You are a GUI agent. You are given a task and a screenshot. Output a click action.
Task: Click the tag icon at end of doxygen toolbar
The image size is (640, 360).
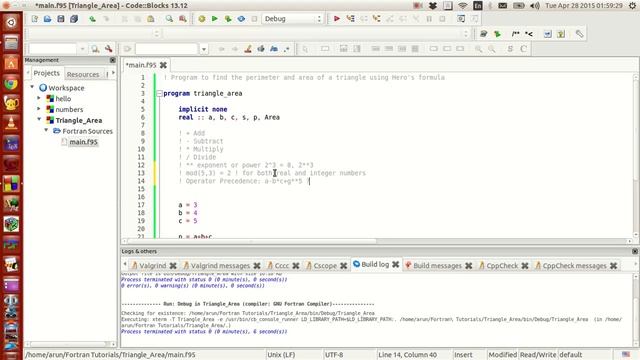(x=580, y=34)
